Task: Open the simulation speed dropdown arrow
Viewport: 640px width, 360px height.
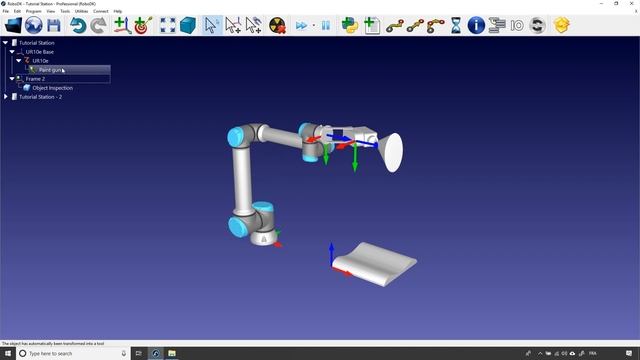Action: 314,26
